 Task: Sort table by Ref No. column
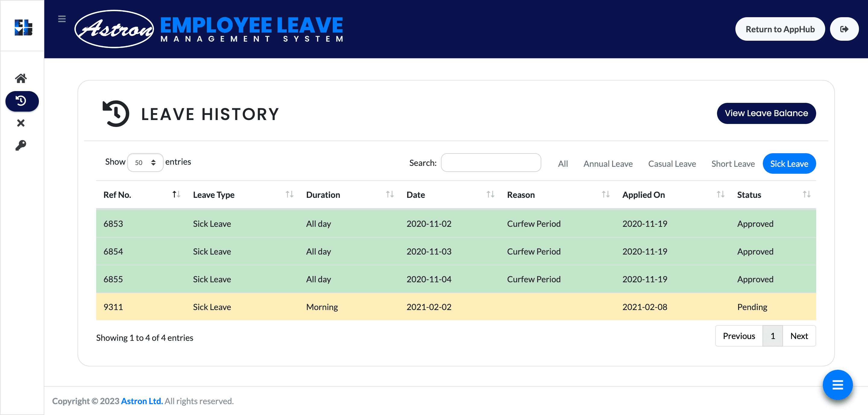tap(176, 195)
